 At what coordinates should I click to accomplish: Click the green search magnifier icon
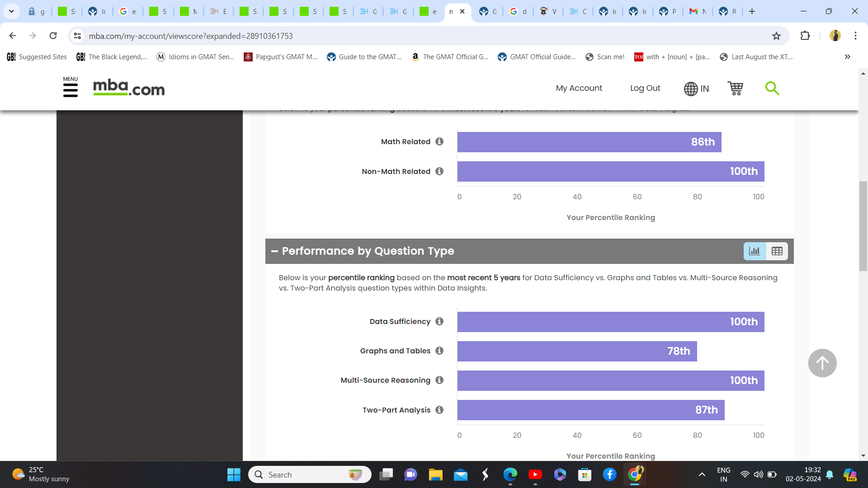pos(772,88)
